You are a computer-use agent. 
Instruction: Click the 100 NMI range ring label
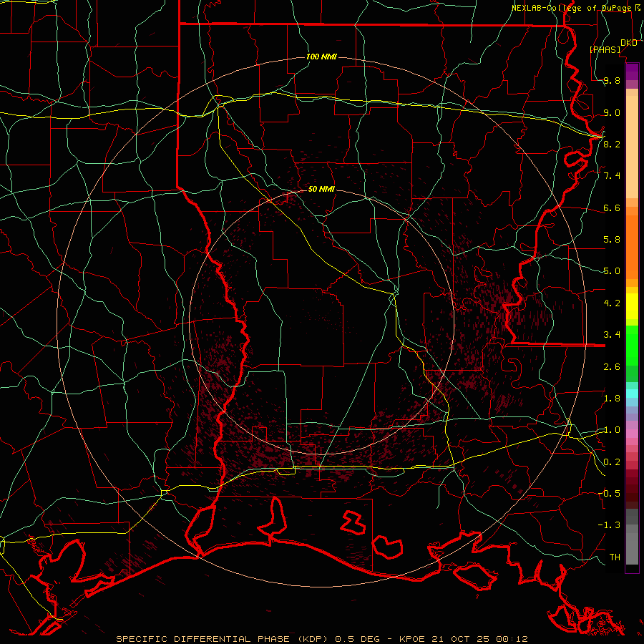(321, 57)
